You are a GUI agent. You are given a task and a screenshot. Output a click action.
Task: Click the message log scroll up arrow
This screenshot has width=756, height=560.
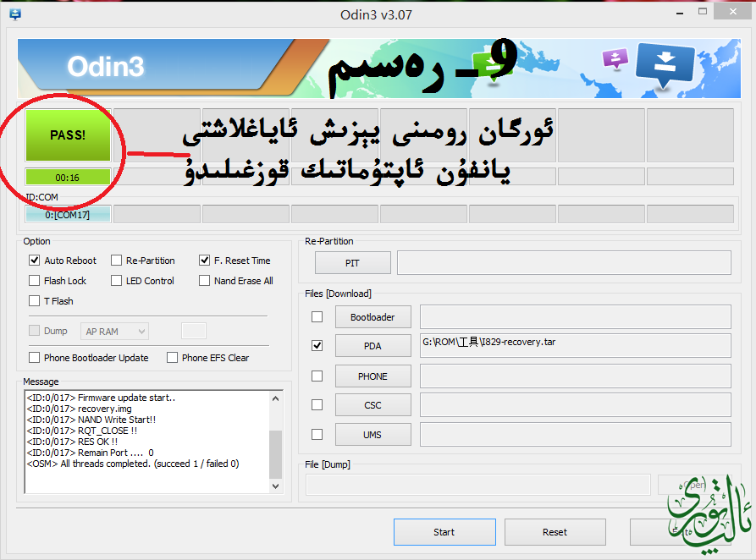275,398
